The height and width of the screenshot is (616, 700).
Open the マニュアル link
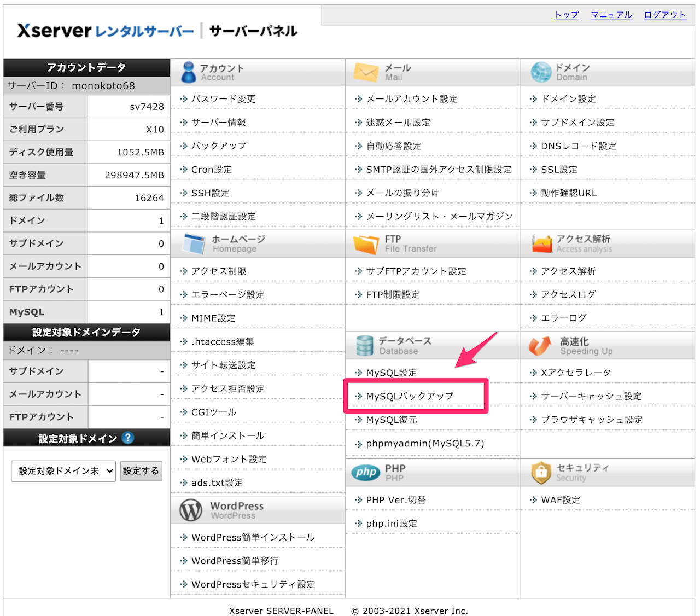[611, 15]
